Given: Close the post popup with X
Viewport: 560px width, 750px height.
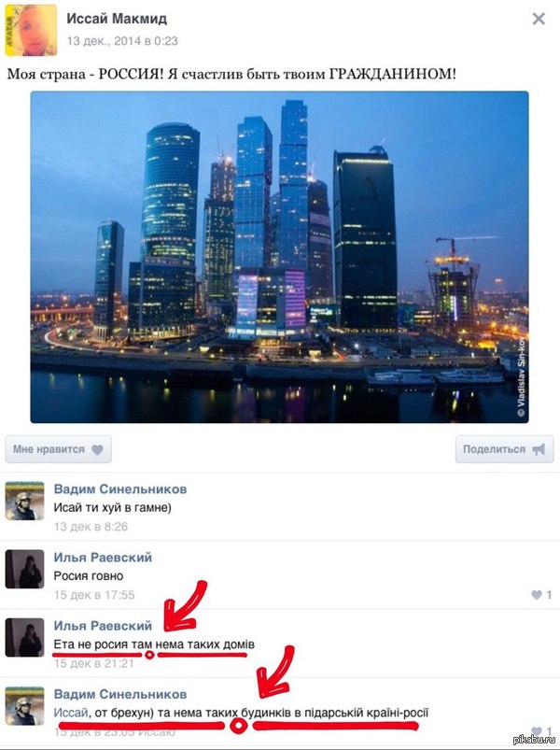Looking at the screenshot, I should (539, 19).
